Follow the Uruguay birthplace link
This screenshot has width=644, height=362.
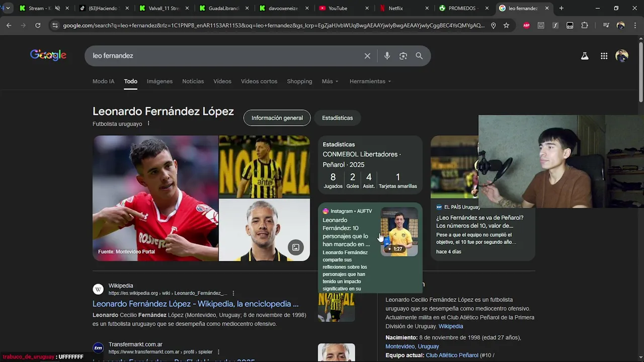tap(429, 346)
